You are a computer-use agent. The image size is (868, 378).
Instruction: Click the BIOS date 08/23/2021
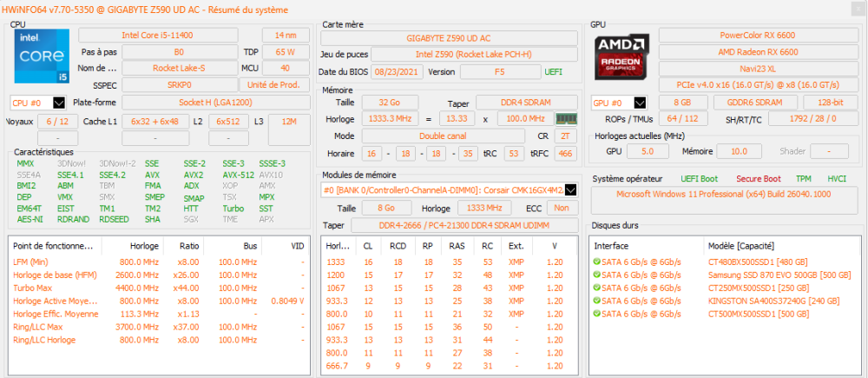point(397,72)
